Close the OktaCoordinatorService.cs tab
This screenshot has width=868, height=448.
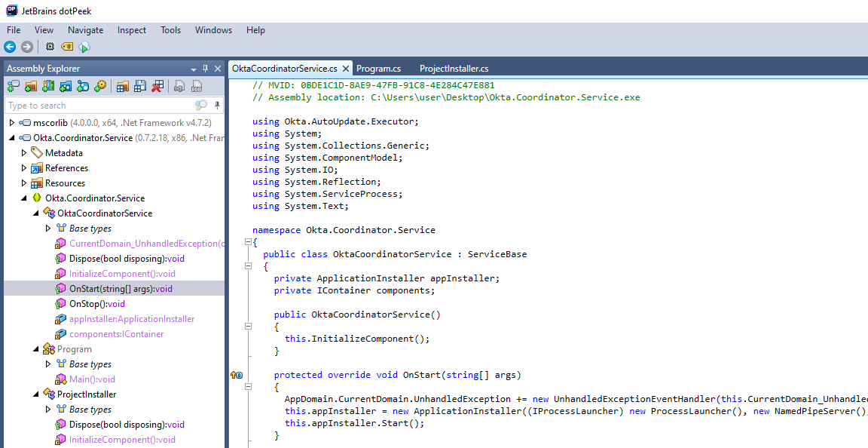coord(346,69)
